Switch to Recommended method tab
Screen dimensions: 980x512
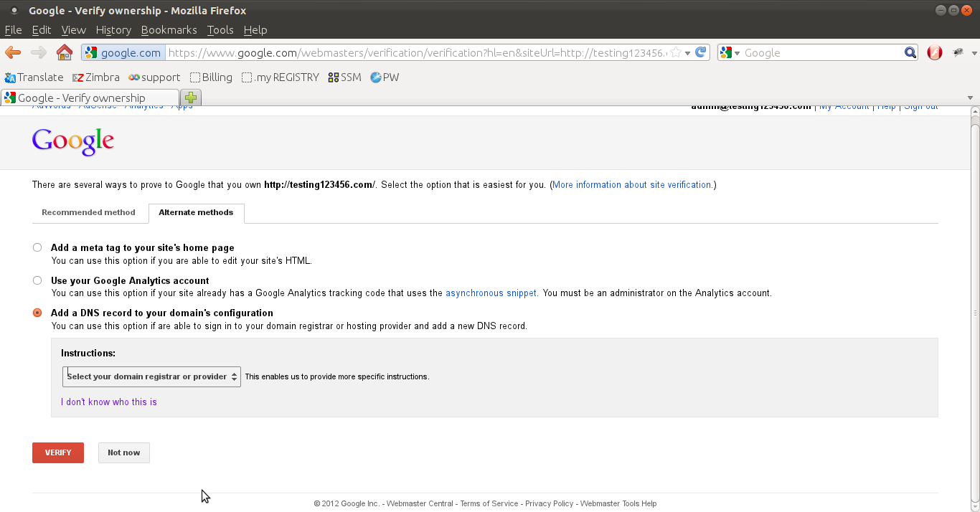[x=88, y=212]
